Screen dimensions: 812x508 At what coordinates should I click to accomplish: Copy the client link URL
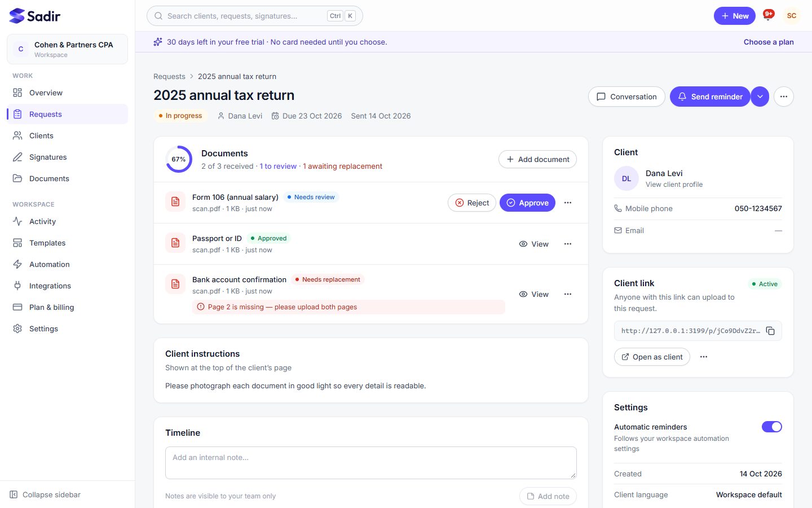tap(770, 331)
